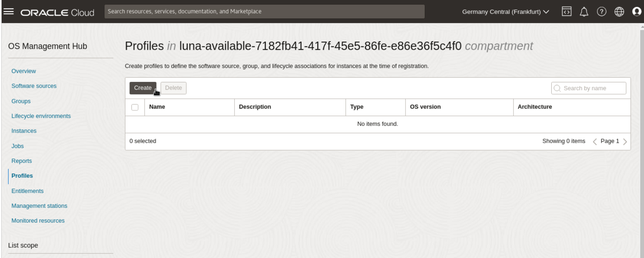Open the Cloud Shell developer tools icon
Image resolution: width=644 pixels, height=258 pixels.
click(x=567, y=12)
